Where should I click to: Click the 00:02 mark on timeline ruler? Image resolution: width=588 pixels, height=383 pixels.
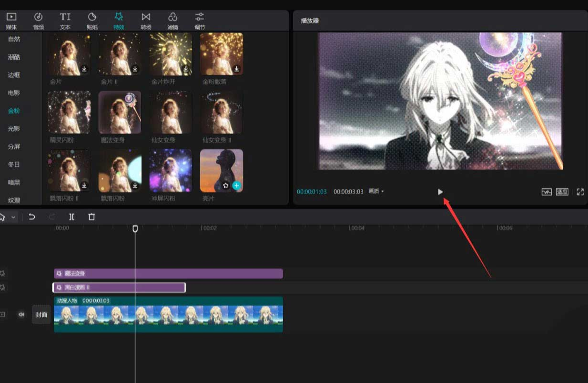tap(210, 228)
